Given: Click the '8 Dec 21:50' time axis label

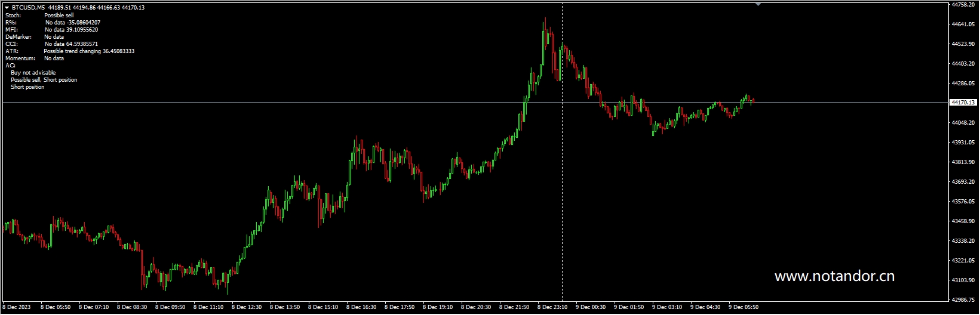Looking at the screenshot, I should [514, 307].
